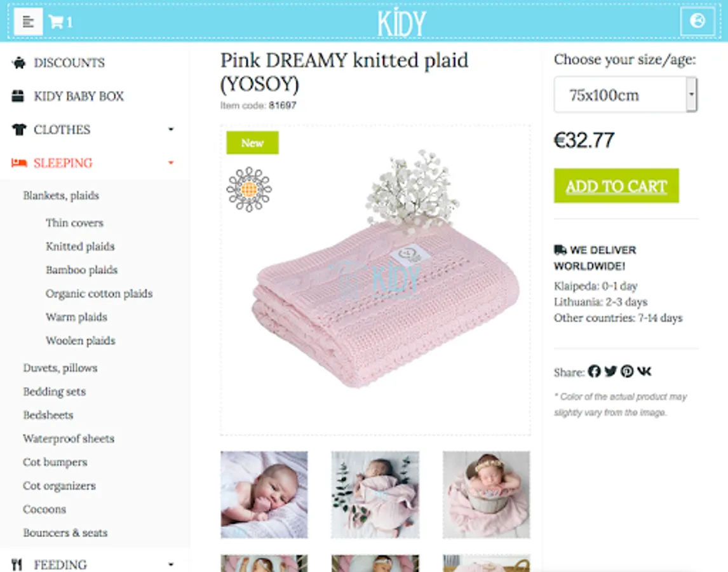The width and height of the screenshot is (728, 572).
Task: Expand the FEEDING menu arrow
Action: pos(171,564)
